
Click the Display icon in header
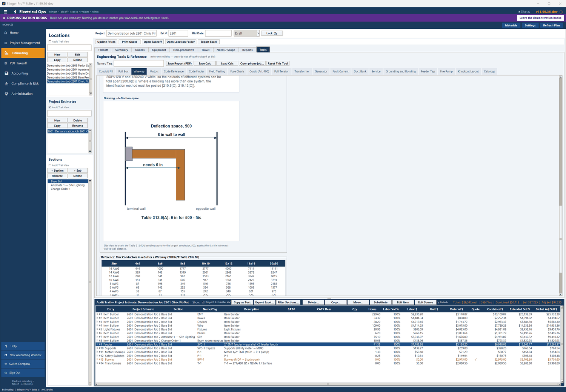(519, 12)
